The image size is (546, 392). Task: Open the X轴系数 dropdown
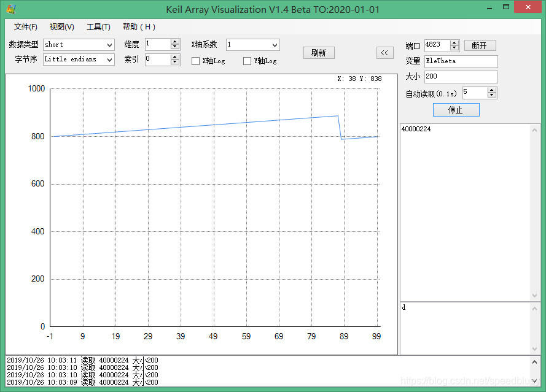coord(253,45)
